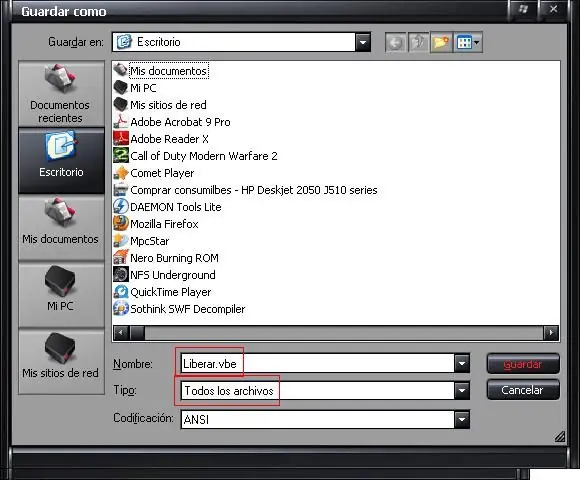
Task: Expand the Guardar en location dropdown
Action: click(363, 42)
